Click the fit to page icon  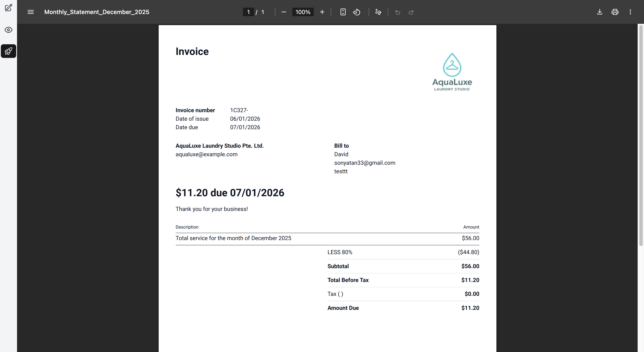click(343, 12)
